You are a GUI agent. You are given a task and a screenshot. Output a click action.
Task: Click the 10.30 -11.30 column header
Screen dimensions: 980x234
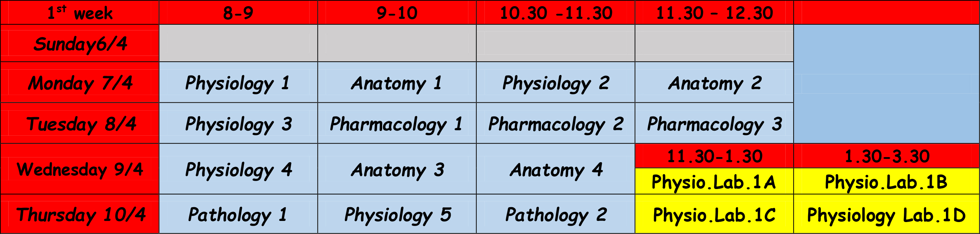(x=555, y=13)
